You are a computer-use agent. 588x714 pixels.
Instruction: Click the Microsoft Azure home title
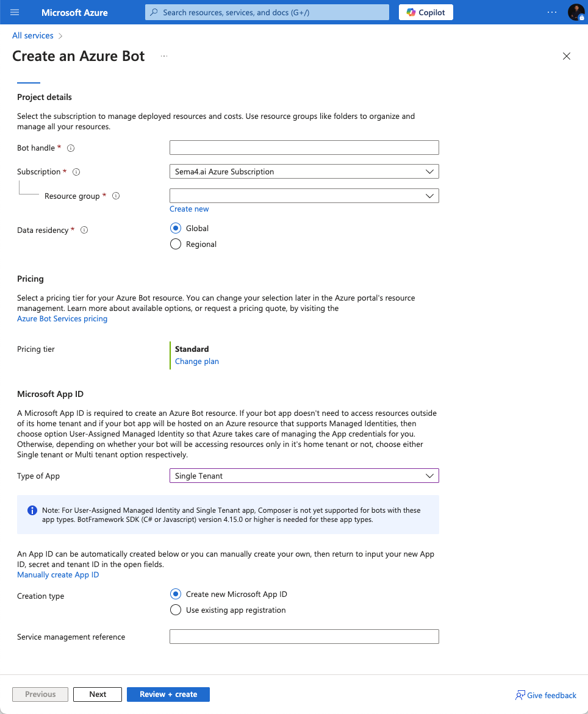[74, 13]
